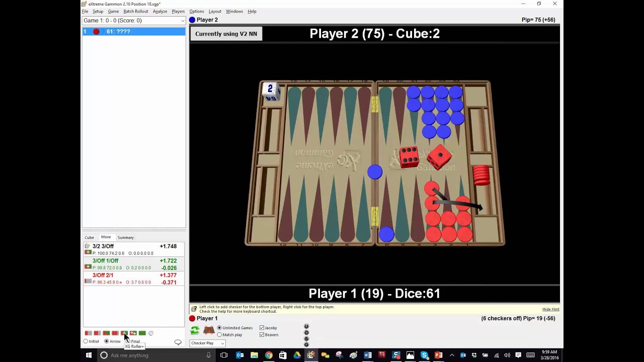Open Word from the taskbar
This screenshot has width=644, height=362.
(368, 355)
